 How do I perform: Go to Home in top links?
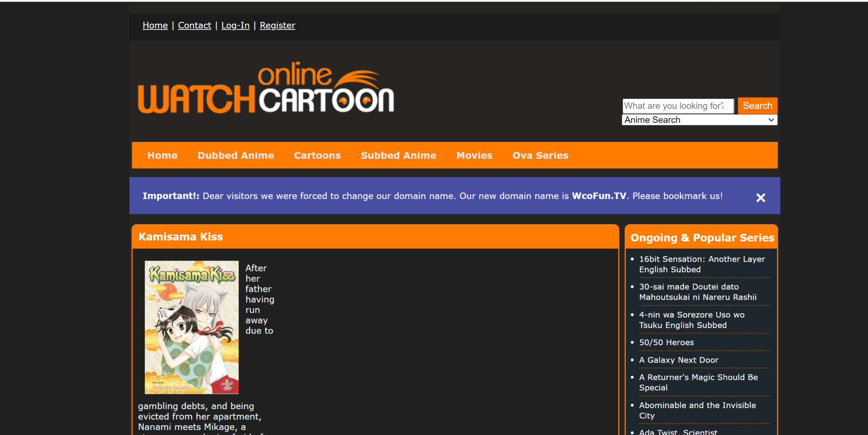[x=155, y=25]
